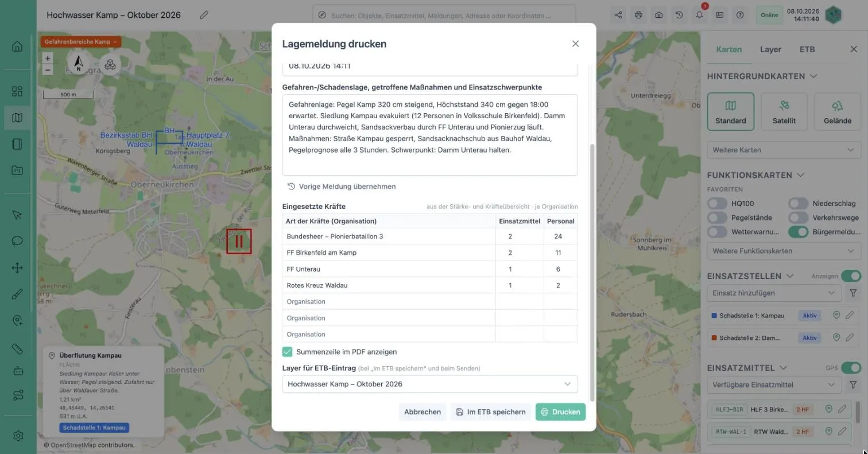Edit Schadstelle 1: Kampau with pencil icon
The image size is (868, 454).
click(850, 315)
